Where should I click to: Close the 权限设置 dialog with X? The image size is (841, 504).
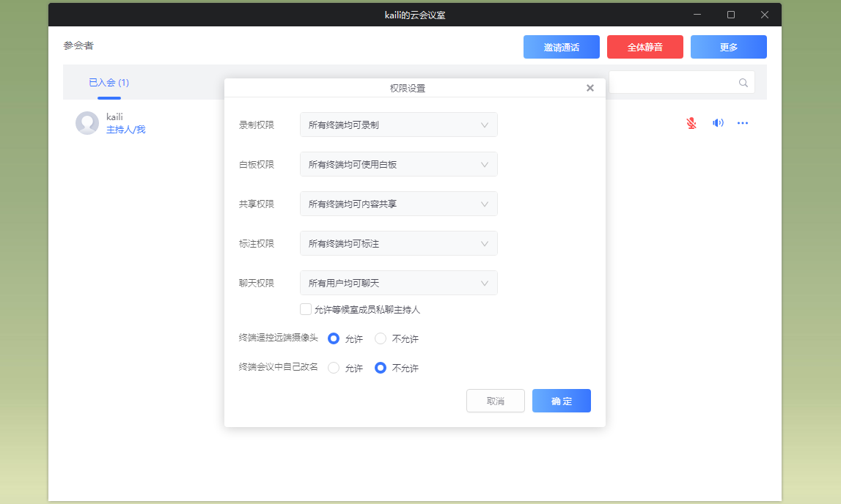[x=590, y=88]
